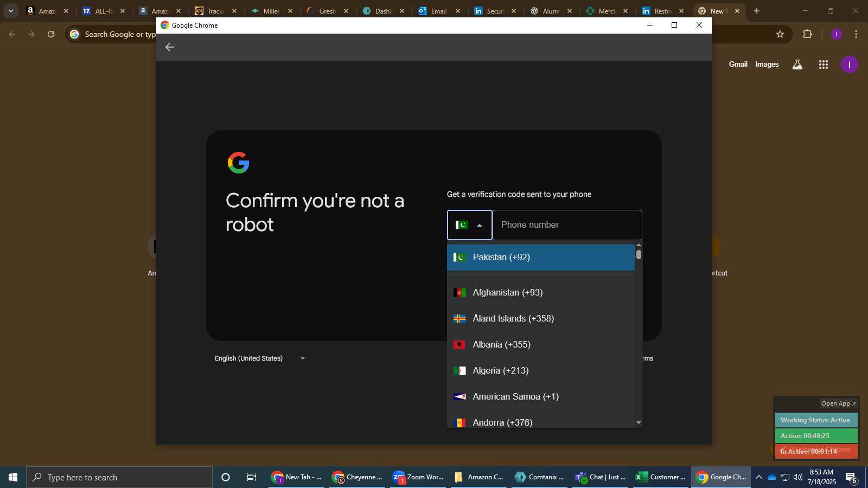Click Open App in the tracker widget
The width and height of the screenshot is (868, 488).
(839, 403)
